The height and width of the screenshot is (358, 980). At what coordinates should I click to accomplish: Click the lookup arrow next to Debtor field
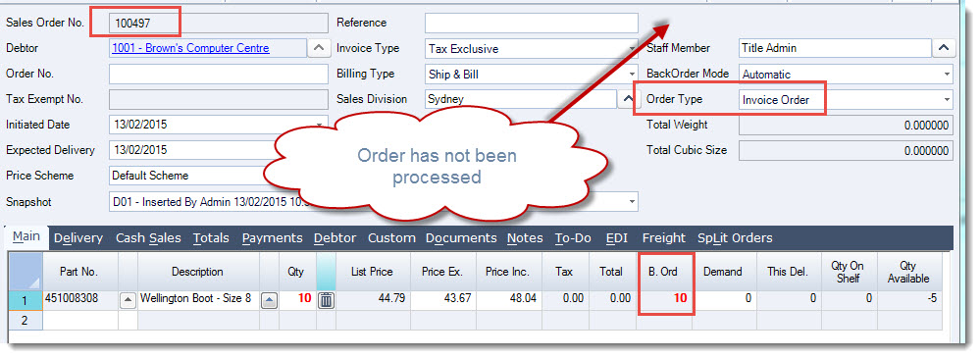click(319, 47)
